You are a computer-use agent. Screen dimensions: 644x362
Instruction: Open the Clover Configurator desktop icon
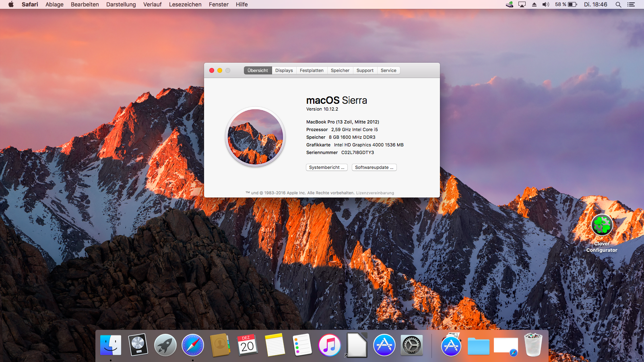pos(602,225)
